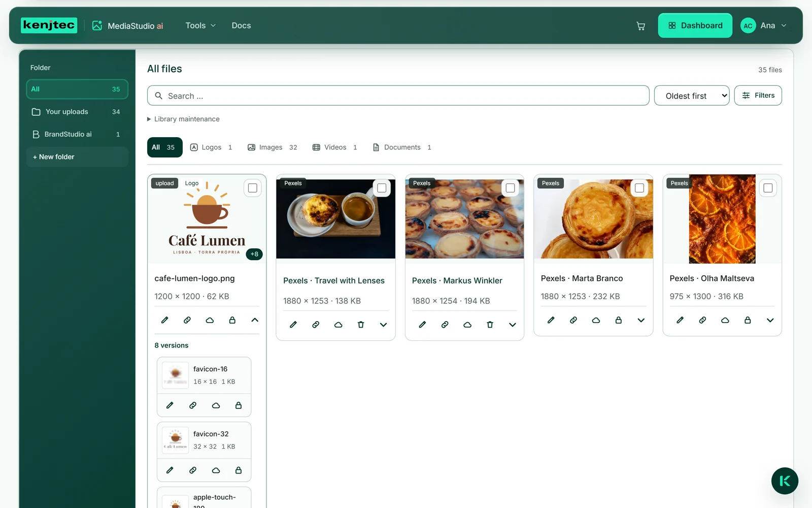Click the lock icon on cafe-lumen-logo.png
The height and width of the screenshot is (508, 812).
tap(232, 320)
